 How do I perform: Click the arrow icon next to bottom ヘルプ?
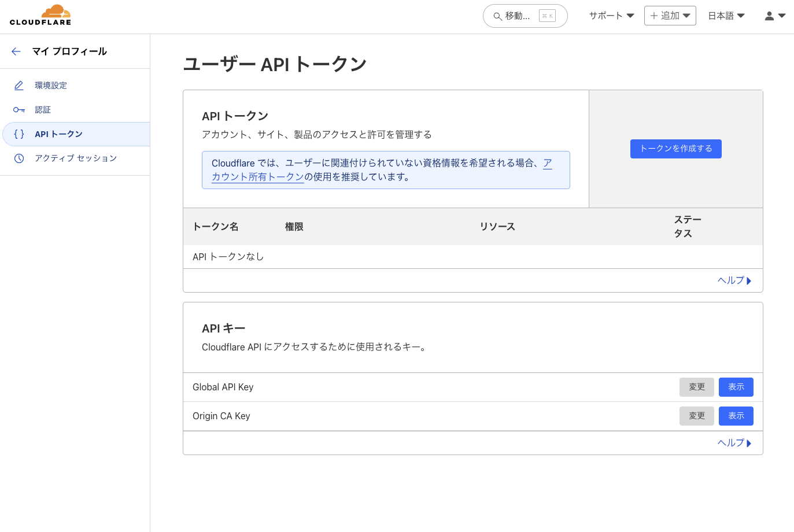(749, 442)
